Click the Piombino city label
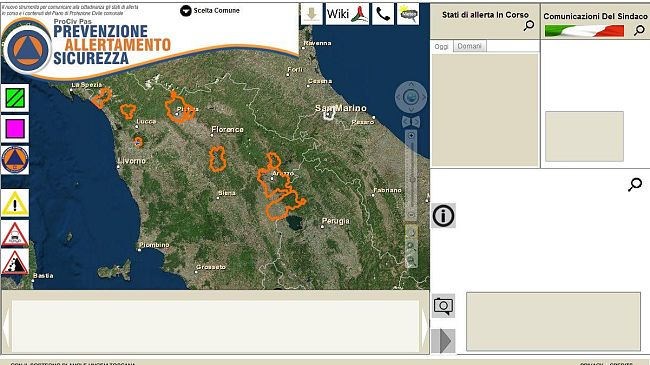The width and height of the screenshot is (650, 365). [154, 245]
